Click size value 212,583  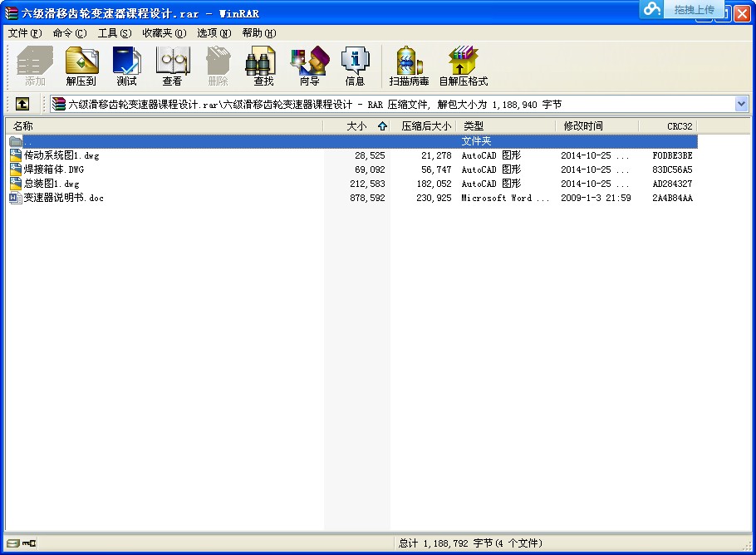coord(367,184)
